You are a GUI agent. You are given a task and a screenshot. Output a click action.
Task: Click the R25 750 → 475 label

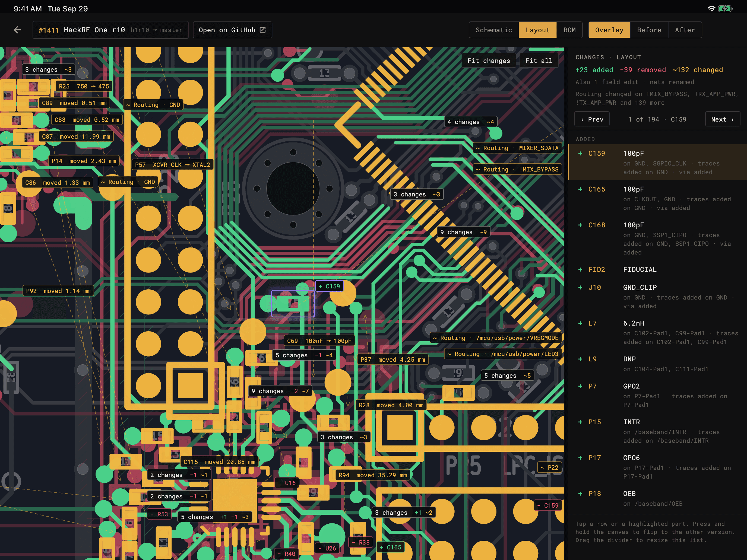tap(84, 86)
